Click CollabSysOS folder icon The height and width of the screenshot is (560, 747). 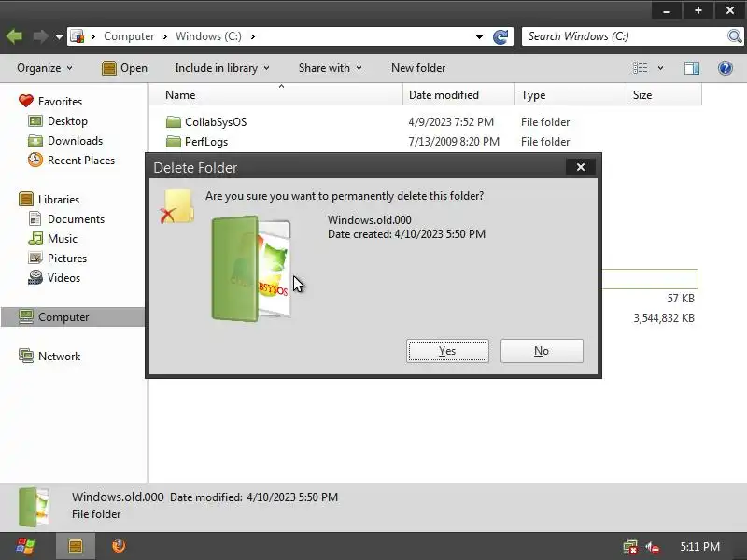(174, 122)
